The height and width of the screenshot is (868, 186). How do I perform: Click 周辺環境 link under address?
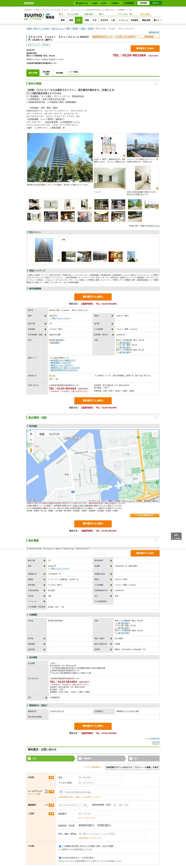[x=55, y=343]
